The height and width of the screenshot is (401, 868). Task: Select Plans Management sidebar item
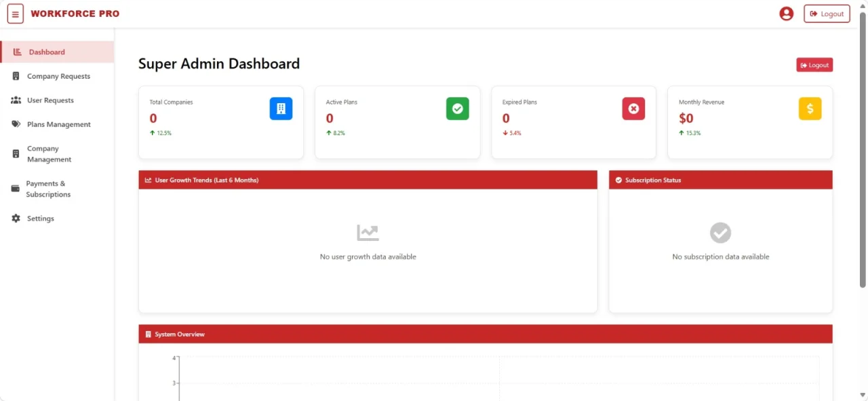58,124
